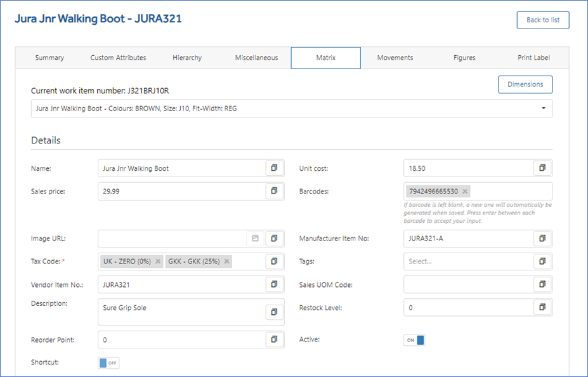Open the Tags select dropdown
This screenshot has height=377, width=588.
(x=469, y=261)
